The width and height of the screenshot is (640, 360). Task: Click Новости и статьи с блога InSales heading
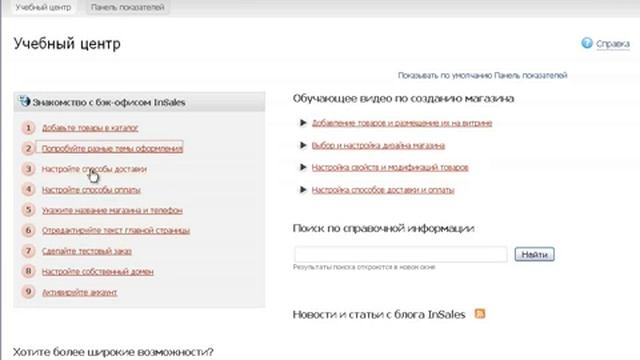coord(379,315)
